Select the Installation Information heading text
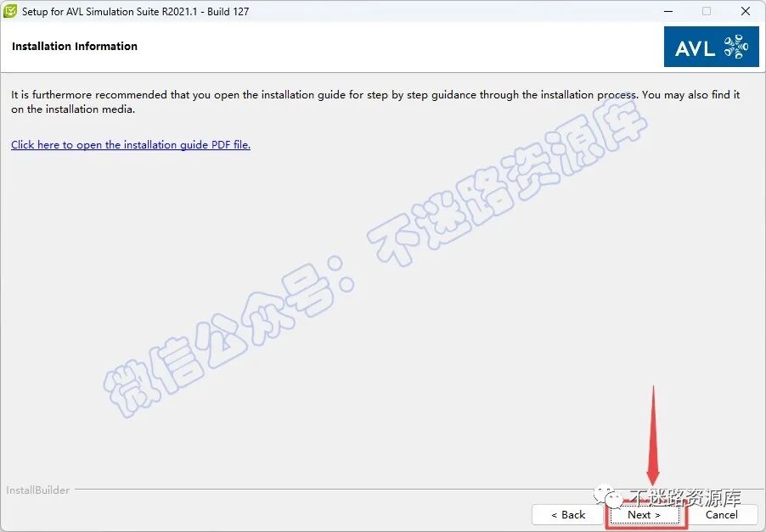The width and height of the screenshot is (766, 532). [x=75, y=47]
